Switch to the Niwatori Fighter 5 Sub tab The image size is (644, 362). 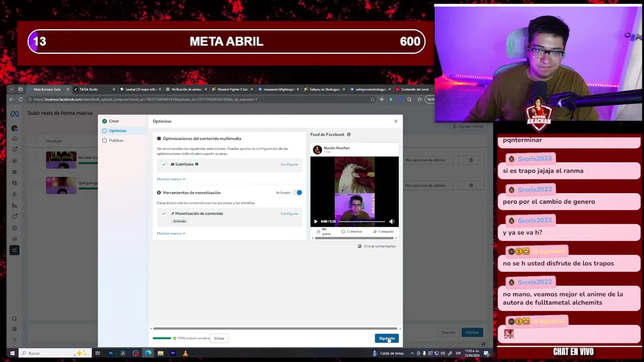[x=232, y=89]
